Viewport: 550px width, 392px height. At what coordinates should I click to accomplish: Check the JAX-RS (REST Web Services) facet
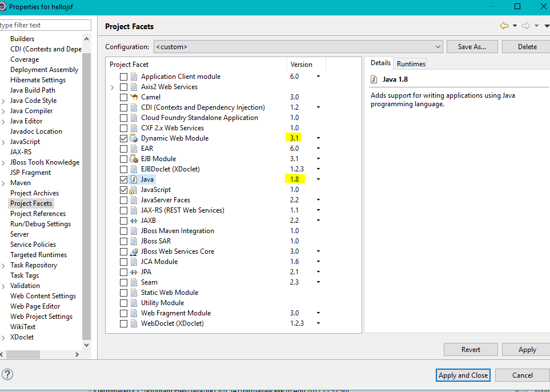(x=123, y=210)
